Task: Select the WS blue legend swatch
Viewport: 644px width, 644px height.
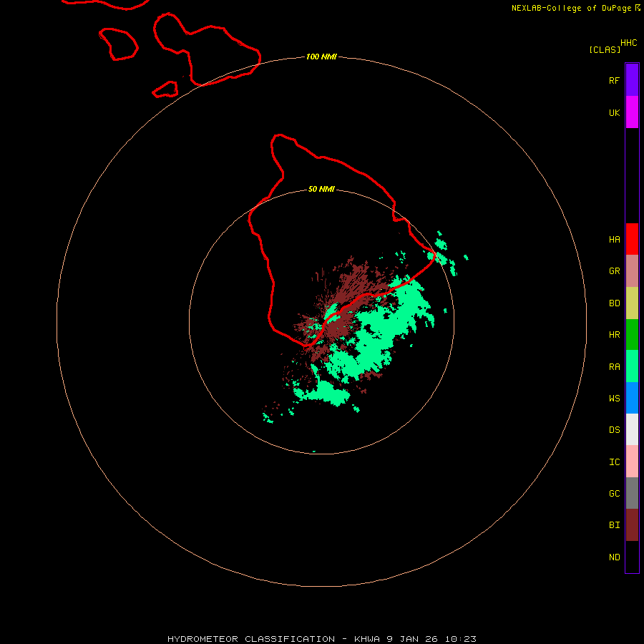Action: click(632, 398)
